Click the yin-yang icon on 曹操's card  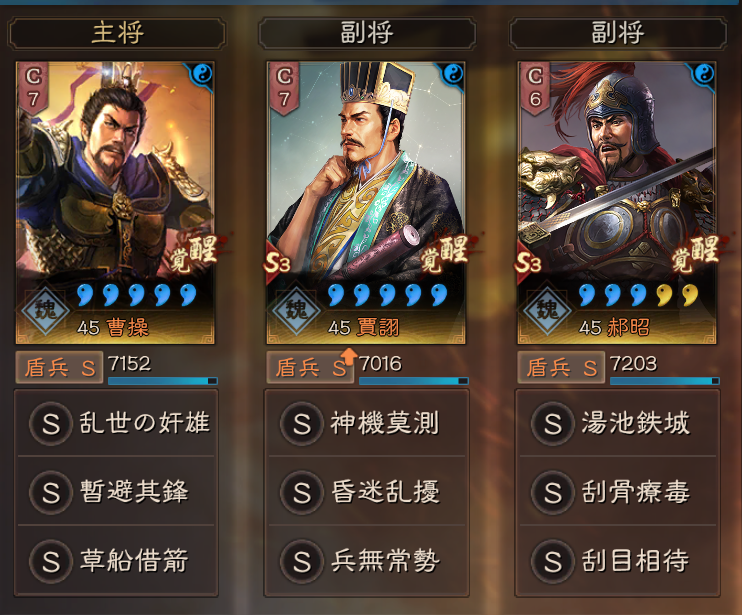coord(203,74)
